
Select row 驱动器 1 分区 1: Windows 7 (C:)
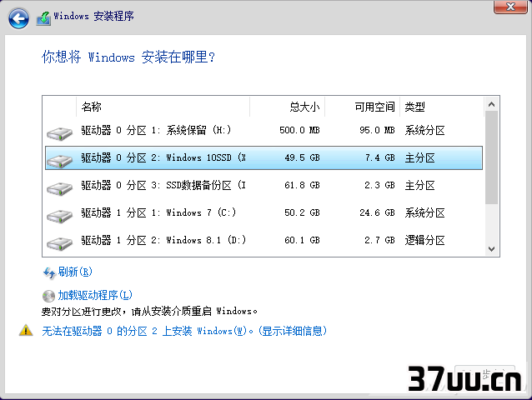[x=263, y=212]
